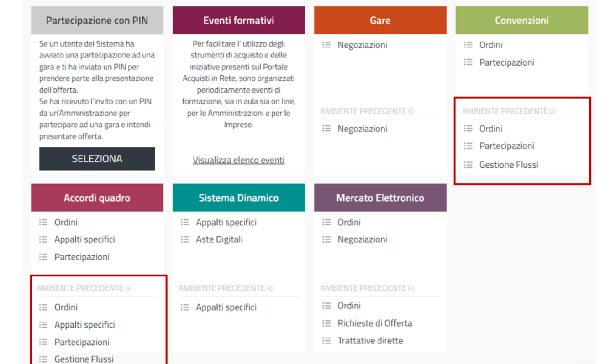Open Trattative dirette in Mercato Elettronico
This screenshot has height=364, width=615.
[x=370, y=341]
